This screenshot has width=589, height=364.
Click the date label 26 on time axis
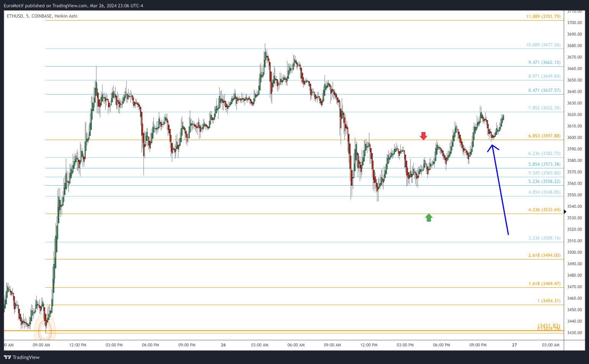224,345
